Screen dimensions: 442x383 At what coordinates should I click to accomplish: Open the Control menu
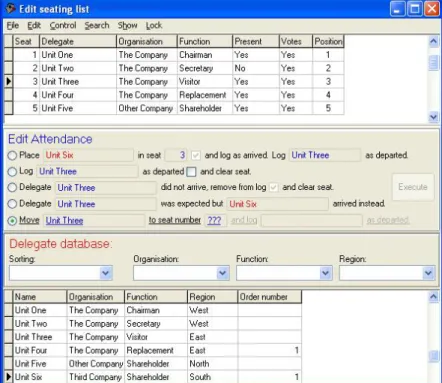(x=63, y=25)
